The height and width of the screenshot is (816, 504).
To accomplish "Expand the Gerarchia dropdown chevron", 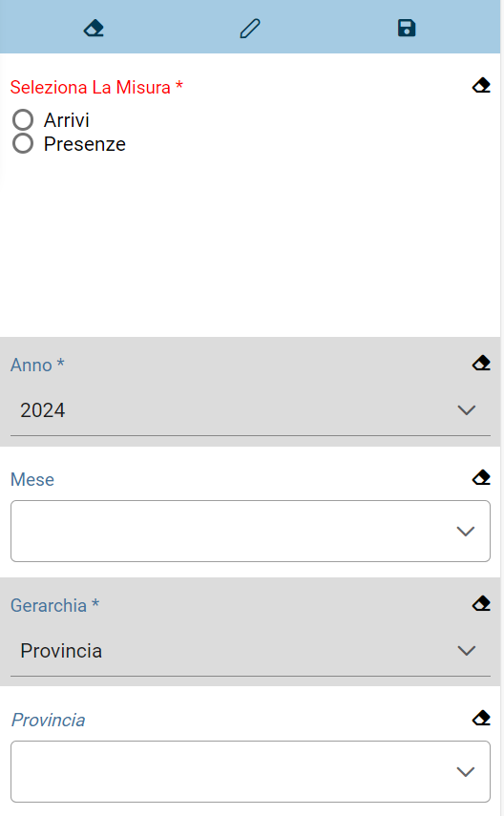I will point(466,651).
